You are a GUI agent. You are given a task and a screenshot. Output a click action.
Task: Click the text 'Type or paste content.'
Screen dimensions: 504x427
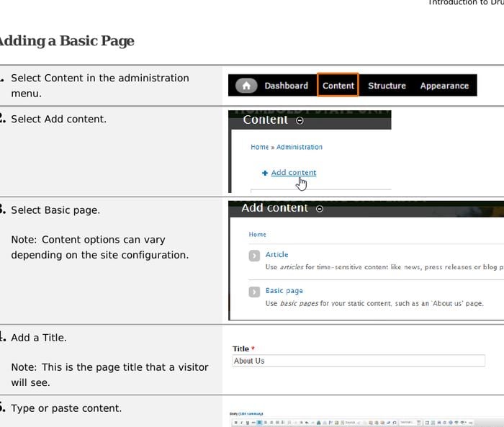tap(66, 408)
